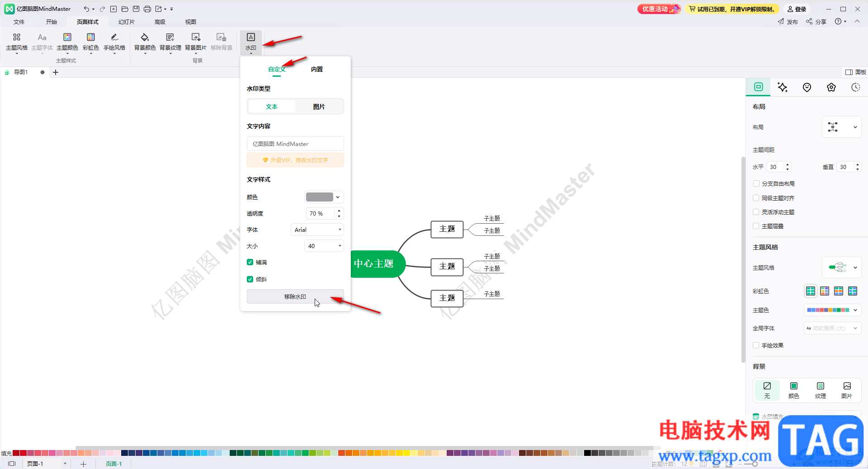This screenshot has height=469, width=868.
Task: Select the 图片 watermark type
Action: [319, 107]
